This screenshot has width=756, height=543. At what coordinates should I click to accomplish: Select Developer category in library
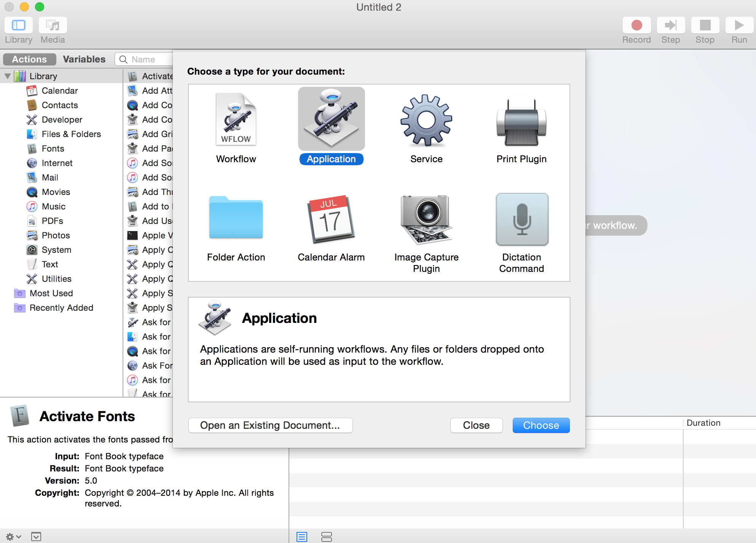(61, 120)
